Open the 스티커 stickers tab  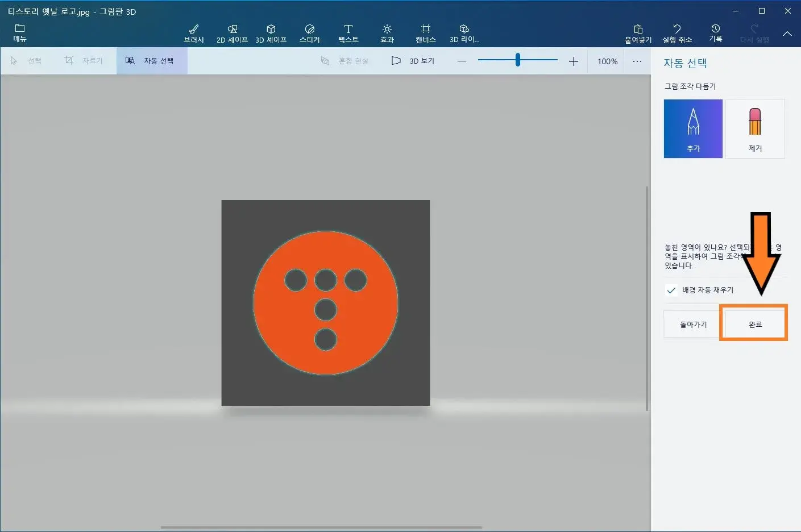point(310,34)
